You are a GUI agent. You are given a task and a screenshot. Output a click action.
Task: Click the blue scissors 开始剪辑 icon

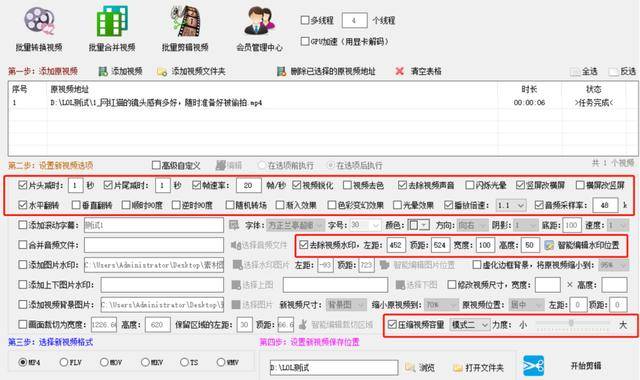tap(533, 366)
